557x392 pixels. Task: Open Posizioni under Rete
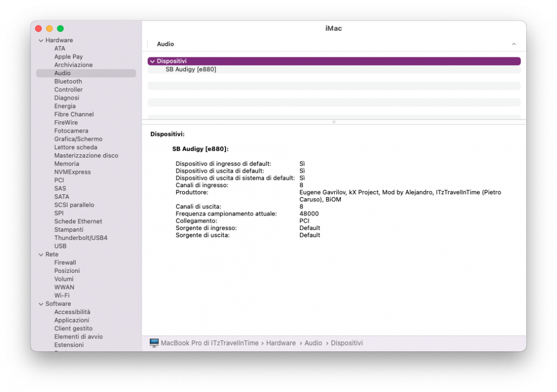pyautogui.click(x=67, y=271)
